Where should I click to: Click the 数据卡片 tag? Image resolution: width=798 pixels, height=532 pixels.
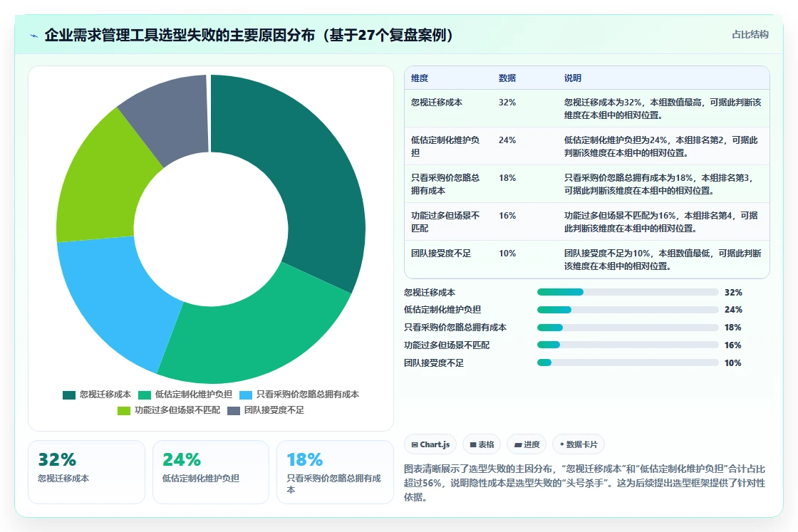pos(579,444)
